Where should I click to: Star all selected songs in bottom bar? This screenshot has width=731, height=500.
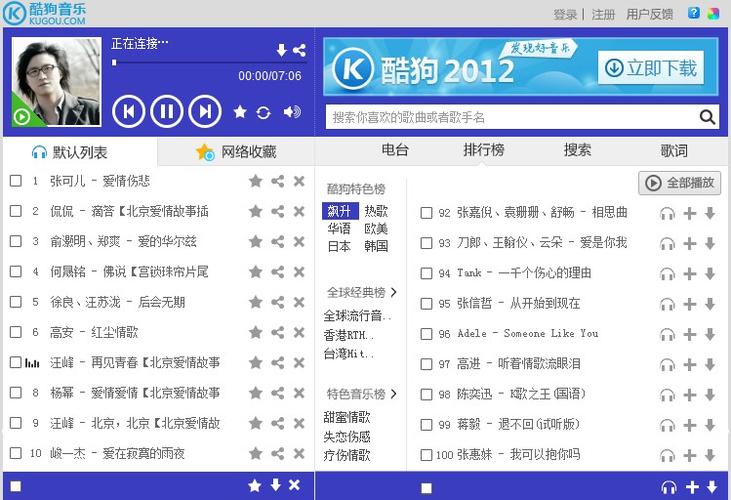point(255,486)
